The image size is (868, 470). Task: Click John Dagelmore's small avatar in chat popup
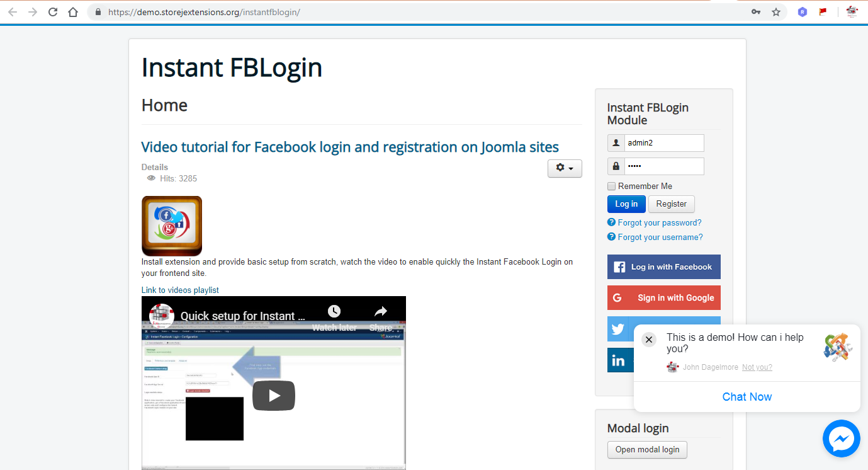click(x=673, y=367)
